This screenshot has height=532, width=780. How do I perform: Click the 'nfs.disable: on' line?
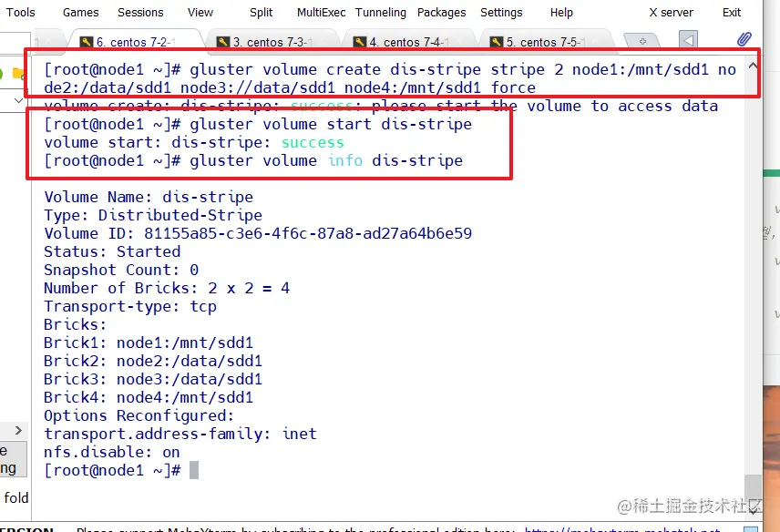(112, 452)
